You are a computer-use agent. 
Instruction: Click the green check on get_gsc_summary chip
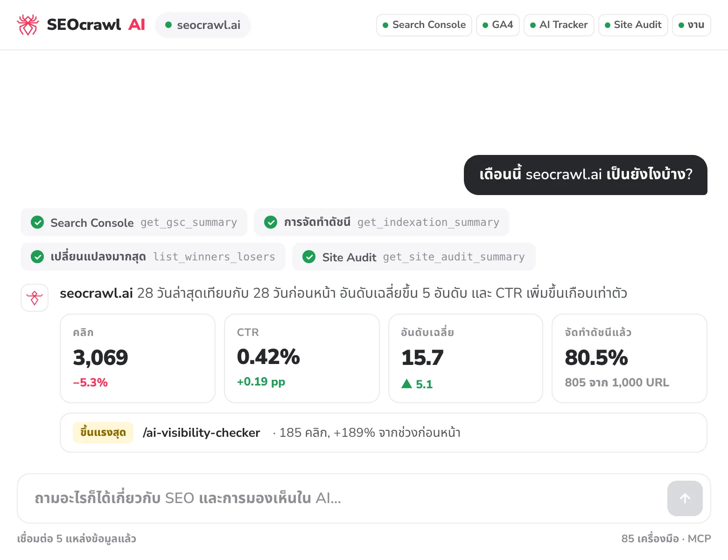[x=37, y=222]
